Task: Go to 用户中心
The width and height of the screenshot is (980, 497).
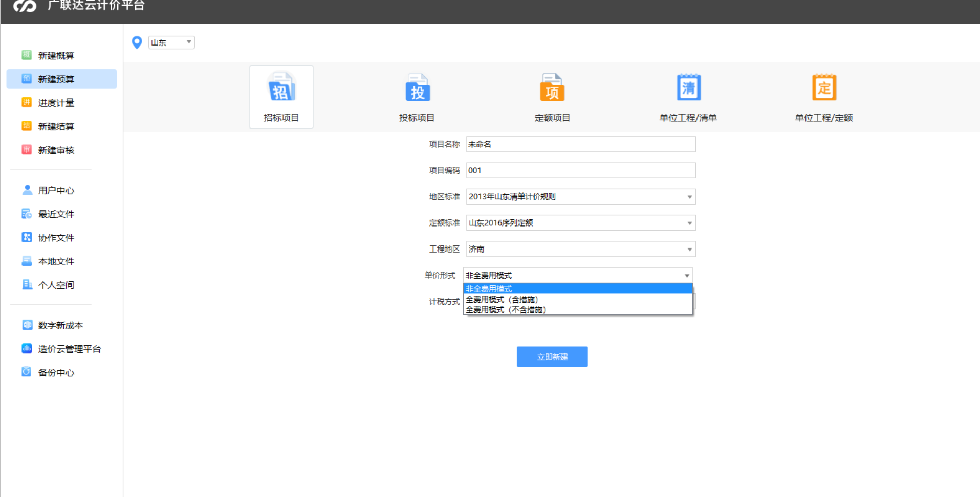Action: tap(56, 190)
